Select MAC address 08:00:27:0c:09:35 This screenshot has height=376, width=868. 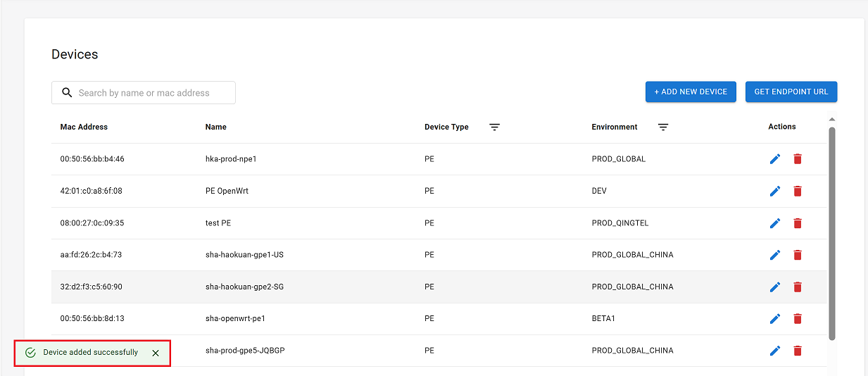(x=92, y=223)
